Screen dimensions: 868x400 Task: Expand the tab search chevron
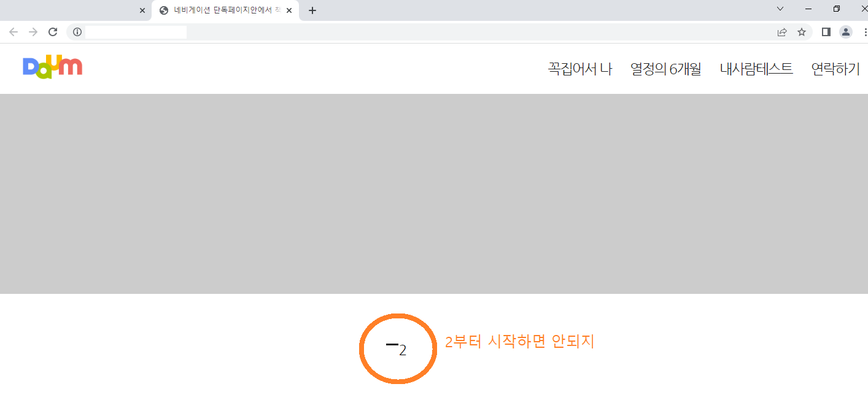pos(780,9)
